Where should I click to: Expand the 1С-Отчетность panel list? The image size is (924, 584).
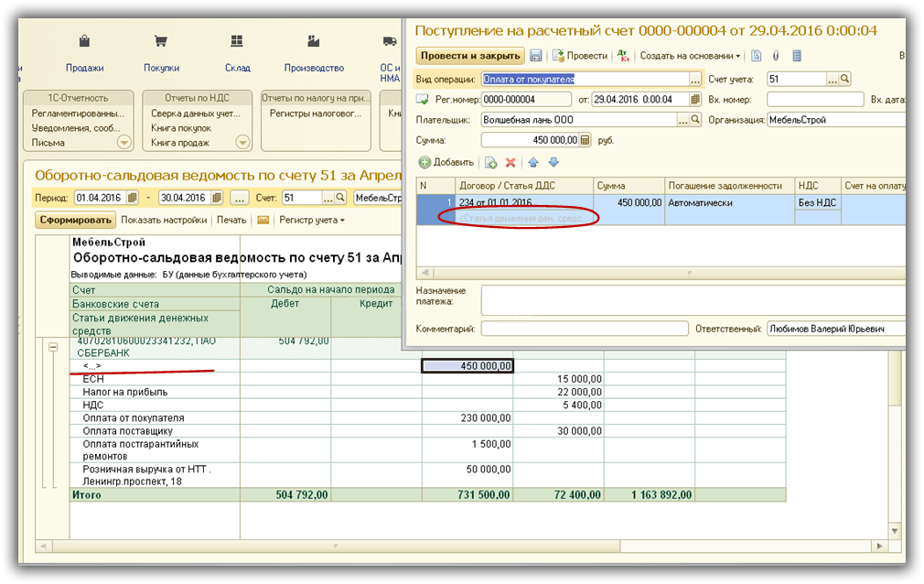(x=124, y=142)
